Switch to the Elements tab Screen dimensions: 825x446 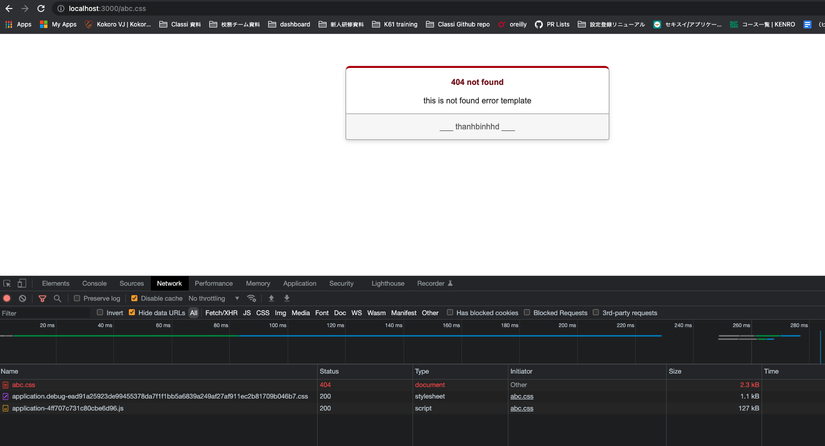pyautogui.click(x=56, y=283)
